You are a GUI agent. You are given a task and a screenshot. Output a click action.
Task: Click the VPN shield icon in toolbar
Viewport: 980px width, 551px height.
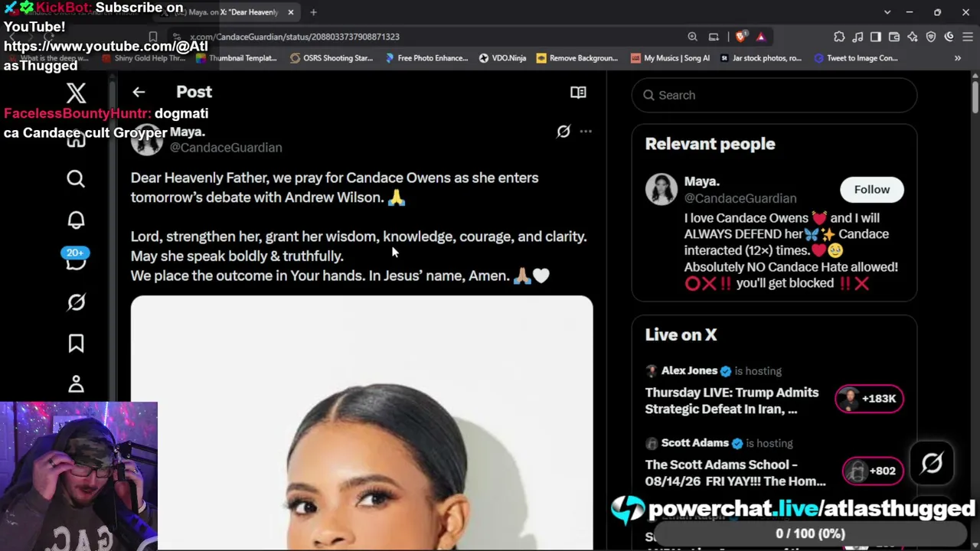tap(931, 37)
